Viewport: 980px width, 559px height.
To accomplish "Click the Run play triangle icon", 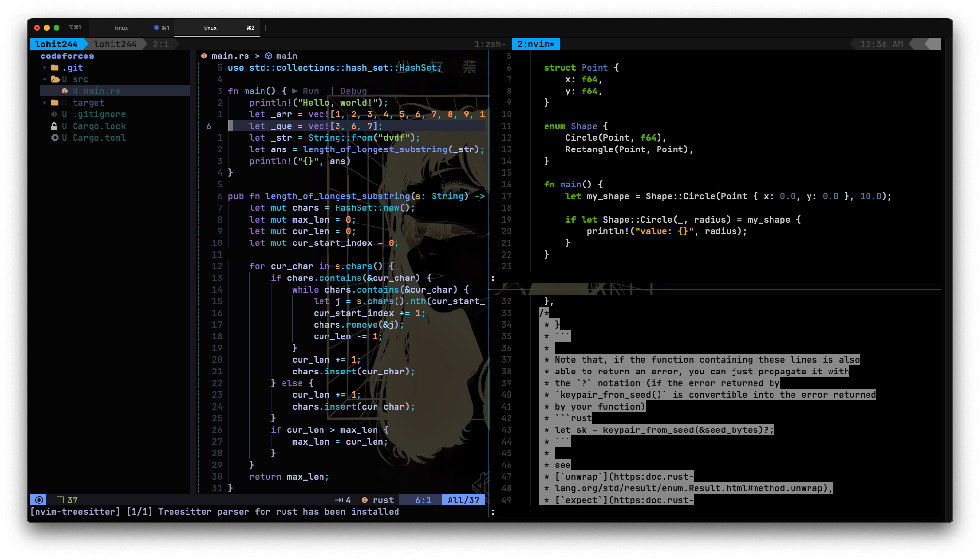I will [x=295, y=91].
